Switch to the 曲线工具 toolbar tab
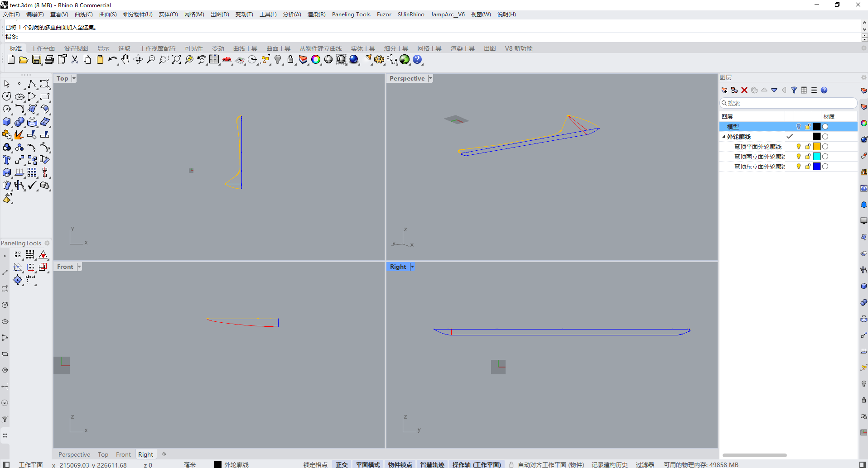The image size is (868, 468). (x=245, y=48)
